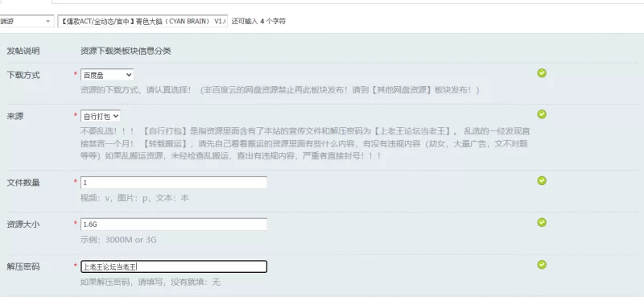The height and width of the screenshot is (297, 644).
Task: Click the post title input field
Action: [x=142, y=22]
